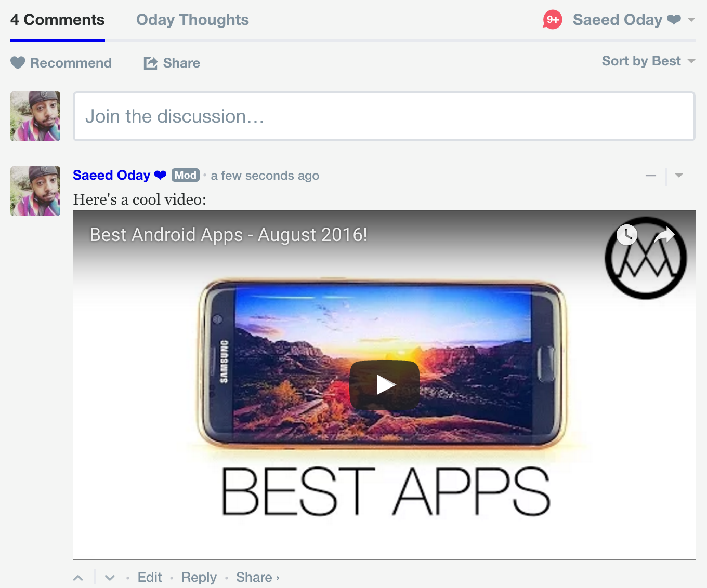Open the 9+ notifications badge
This screenshot has height=588, width=707.
click(553, 20)
